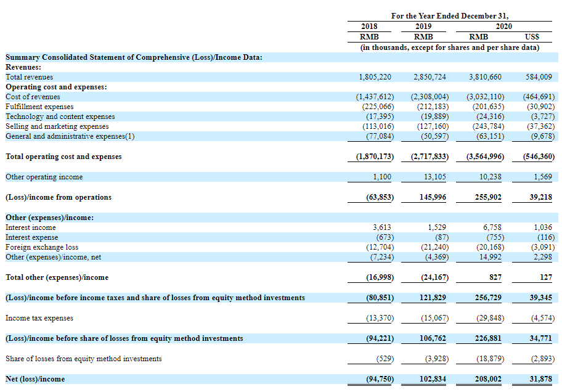Click the 'Other operating income' row label

coord(44,177)
